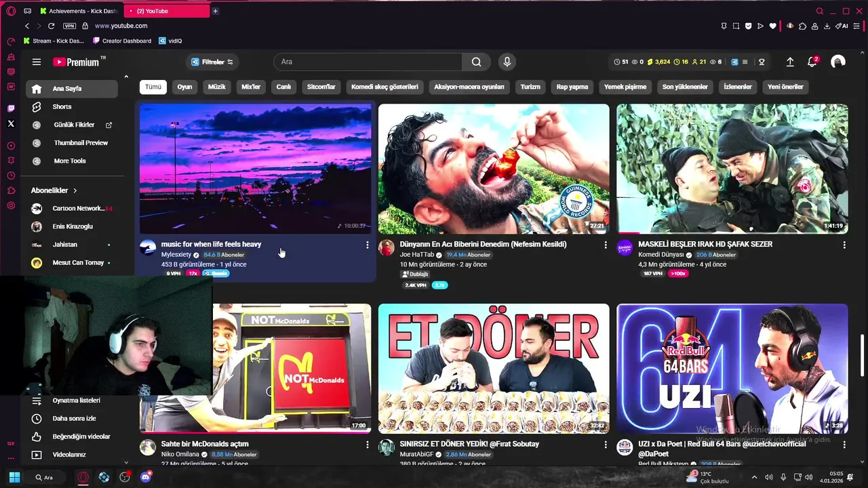Image resolution: width=868 pixels, height=488 pixels.
Task: Open Creator Dashboard bookmark
Action: pos(122,41)
